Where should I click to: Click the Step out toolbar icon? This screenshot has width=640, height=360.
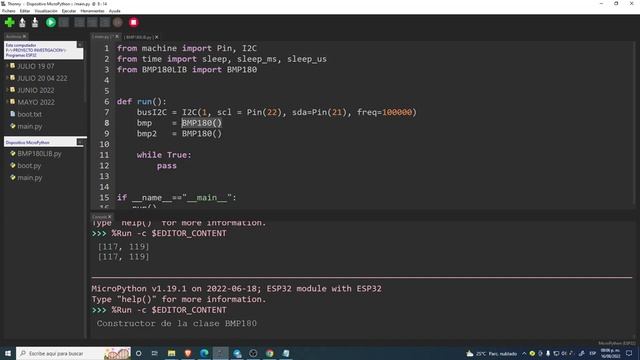105,22
